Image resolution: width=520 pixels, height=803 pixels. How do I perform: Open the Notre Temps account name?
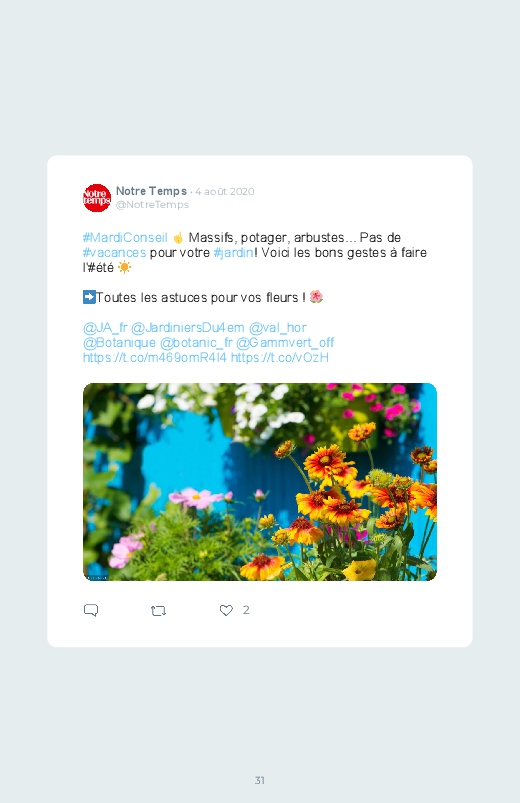tap(151, 191)
